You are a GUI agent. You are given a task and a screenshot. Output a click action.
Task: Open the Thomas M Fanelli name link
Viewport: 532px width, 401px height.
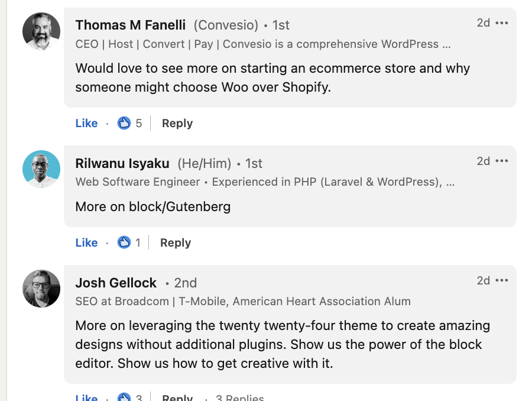coord(131,25)
